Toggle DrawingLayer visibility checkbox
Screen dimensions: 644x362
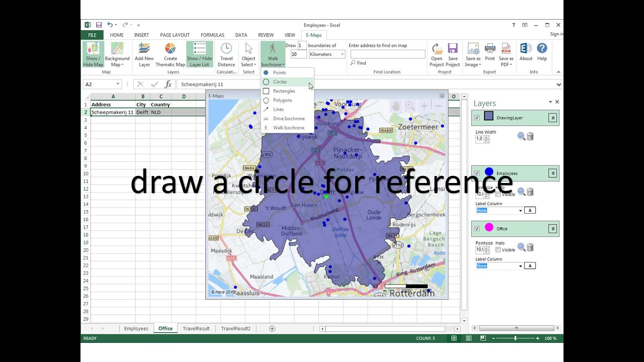[x=477, y=118]
